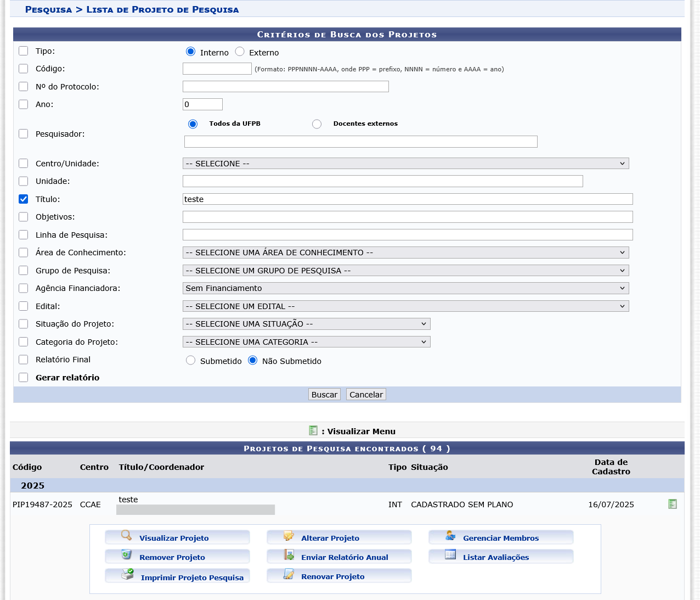Click the Renovar Projeto icon
Image resolution: width=700 pixels, height=600 pixels.
point(289,575)
